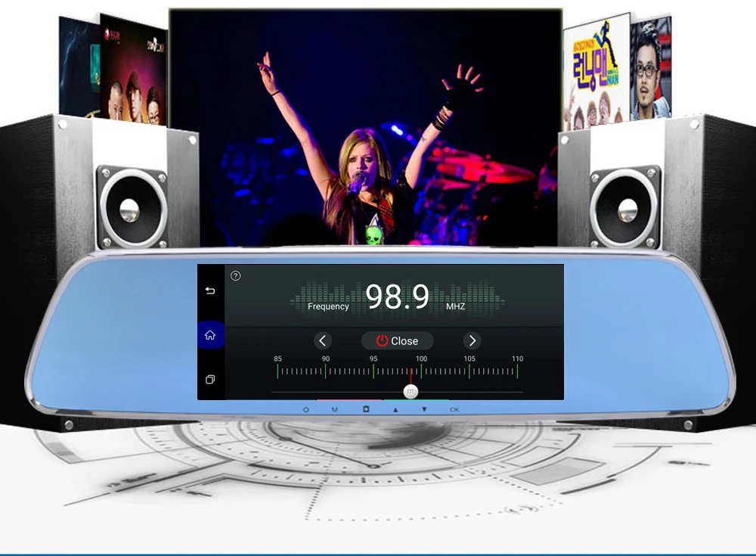The width and height of the screenshot is (756, 556).
Task: Tap the camera snapshot button on mirror
Action: pyautogui.click(x=366, y=408)
